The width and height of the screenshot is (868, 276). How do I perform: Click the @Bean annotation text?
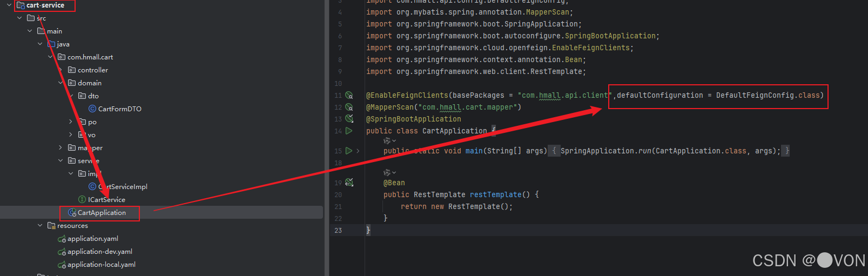point(394,183)
